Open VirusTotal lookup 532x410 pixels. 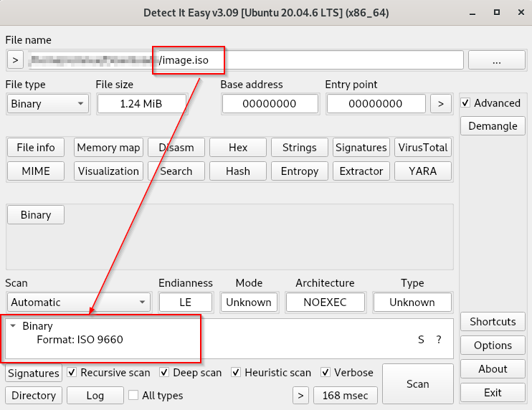pos(422,148)
